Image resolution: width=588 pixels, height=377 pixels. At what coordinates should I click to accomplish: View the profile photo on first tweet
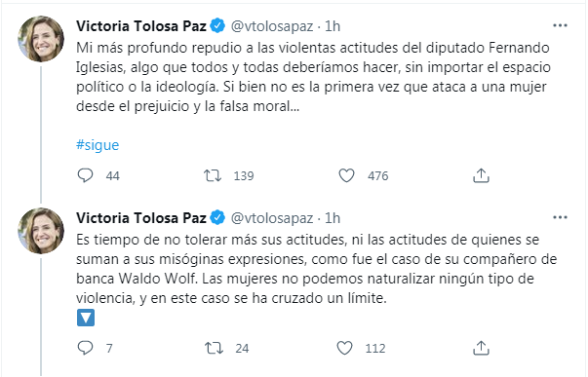point(41,39)
